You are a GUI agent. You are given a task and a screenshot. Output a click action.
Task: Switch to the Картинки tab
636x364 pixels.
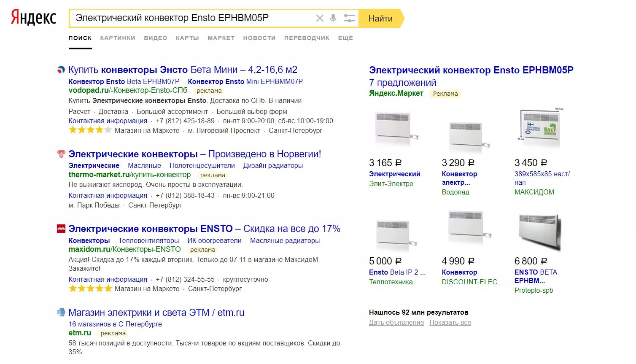coord(118,38)
